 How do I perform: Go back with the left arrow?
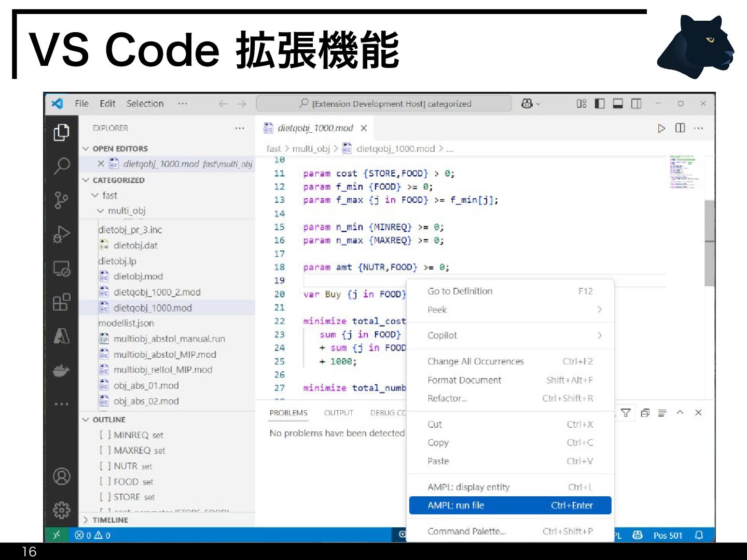click(x=223, y=104)
